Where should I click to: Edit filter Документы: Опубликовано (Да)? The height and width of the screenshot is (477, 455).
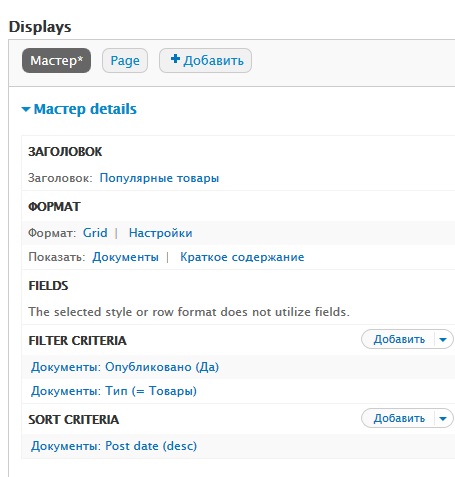coord(125,367)
